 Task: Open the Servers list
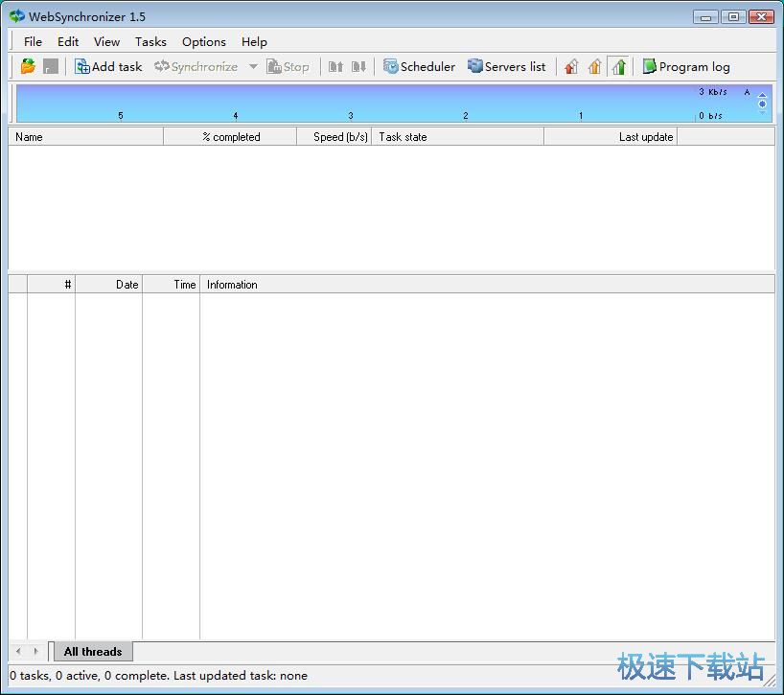(x=506, y=67)
